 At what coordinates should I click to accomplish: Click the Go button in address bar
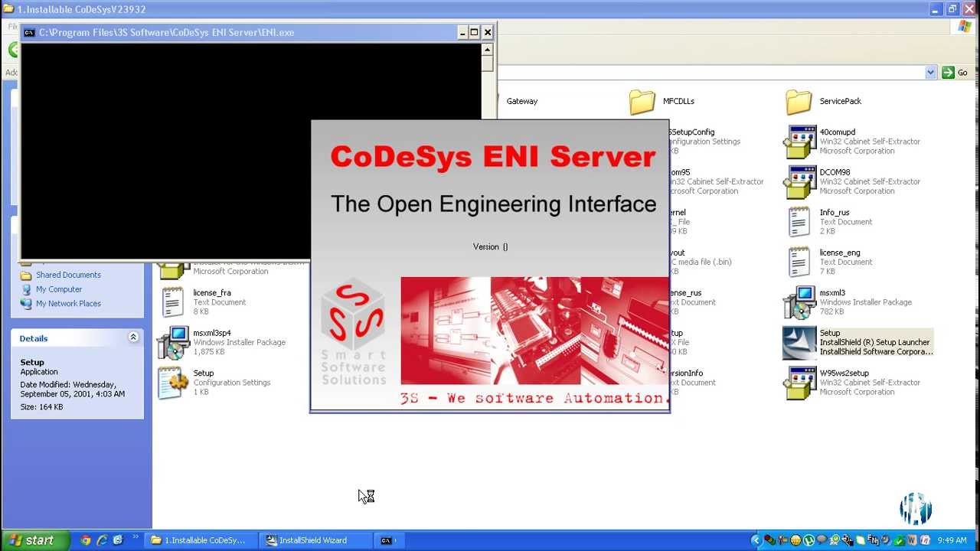click(955, 73)
